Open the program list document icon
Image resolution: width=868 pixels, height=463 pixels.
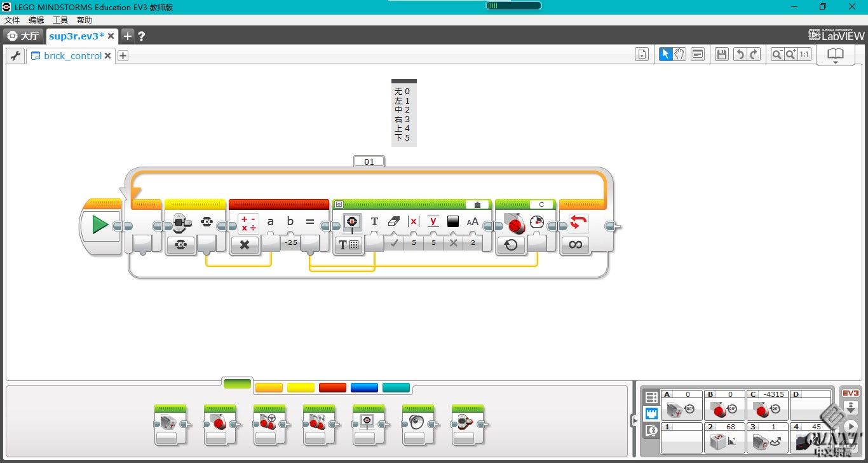coord(642,55)
